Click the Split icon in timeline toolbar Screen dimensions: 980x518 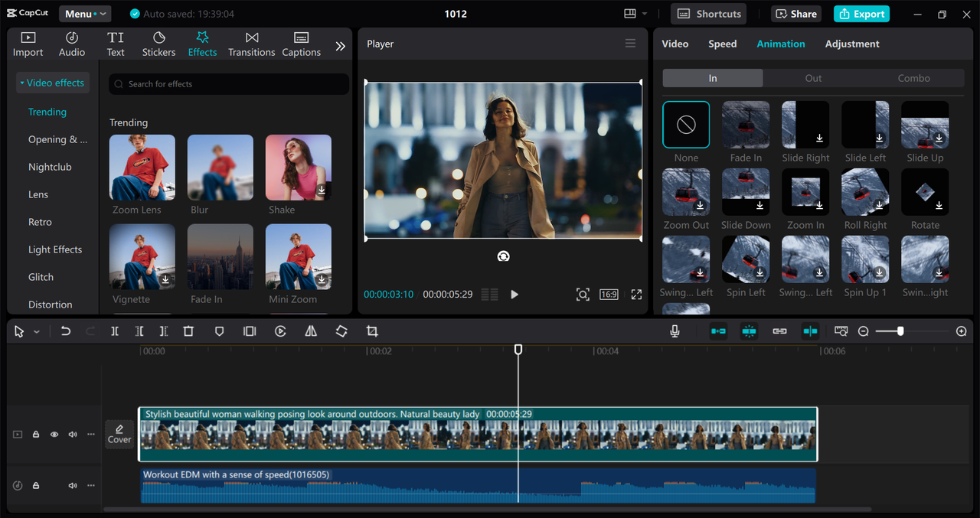point(115,331)
